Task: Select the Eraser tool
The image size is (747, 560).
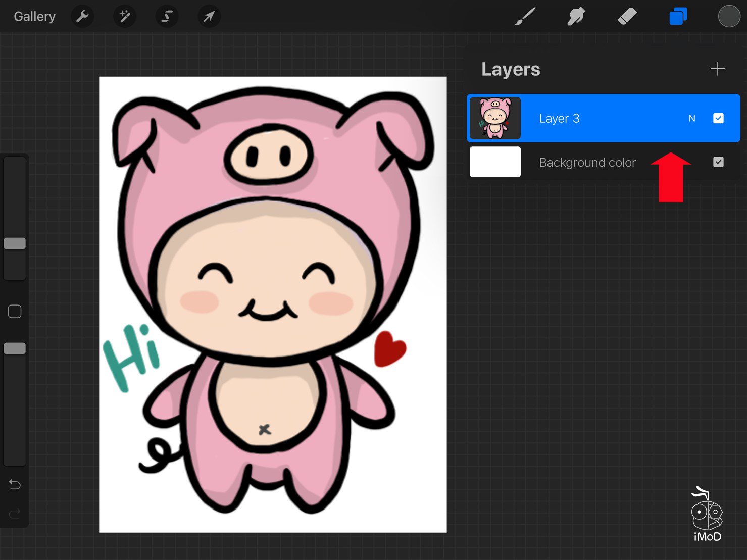Action: click(x=627, y=17)
